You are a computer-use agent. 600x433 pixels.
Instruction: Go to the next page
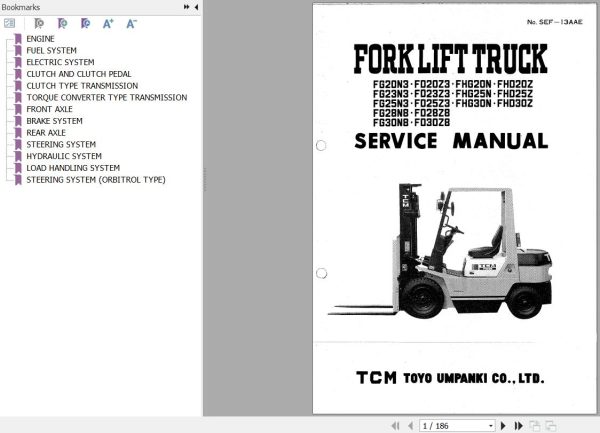pos(503,426)
